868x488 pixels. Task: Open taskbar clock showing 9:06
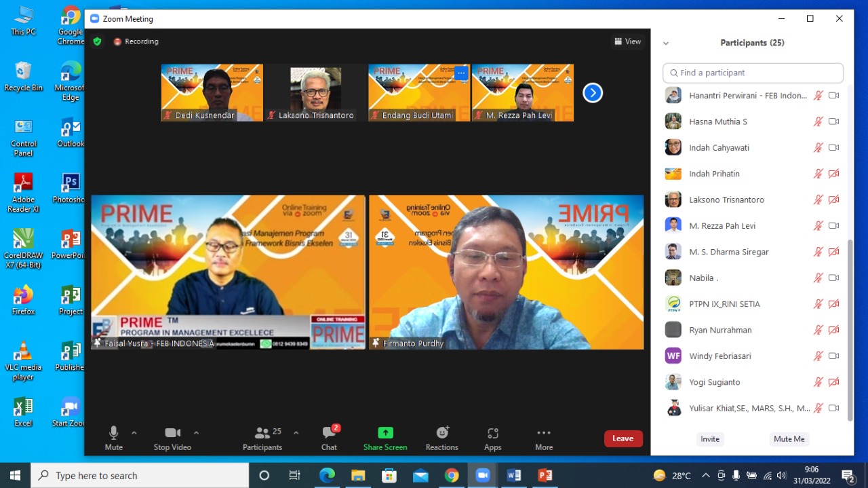(811, 475)
